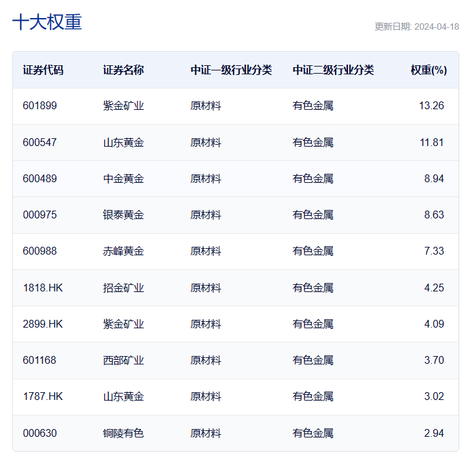Image resolution: width=476 pixels, height=462 pixels.
Task: Click the 证券名称 column header
Action: (x=124, y=70)
